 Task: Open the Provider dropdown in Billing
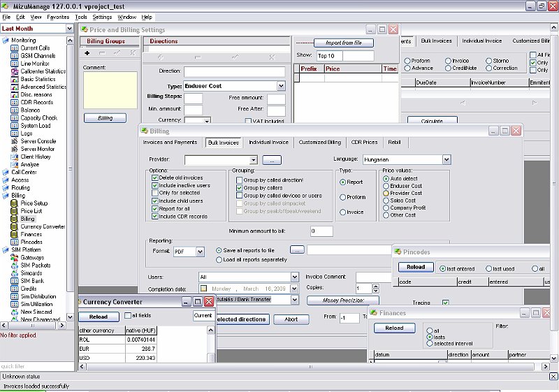[x=253, y=160]
